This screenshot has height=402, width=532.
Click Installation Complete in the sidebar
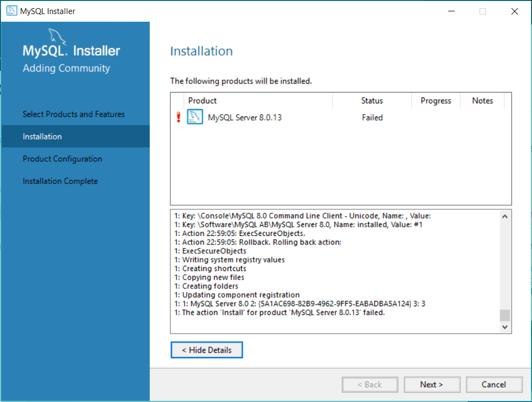61,181
